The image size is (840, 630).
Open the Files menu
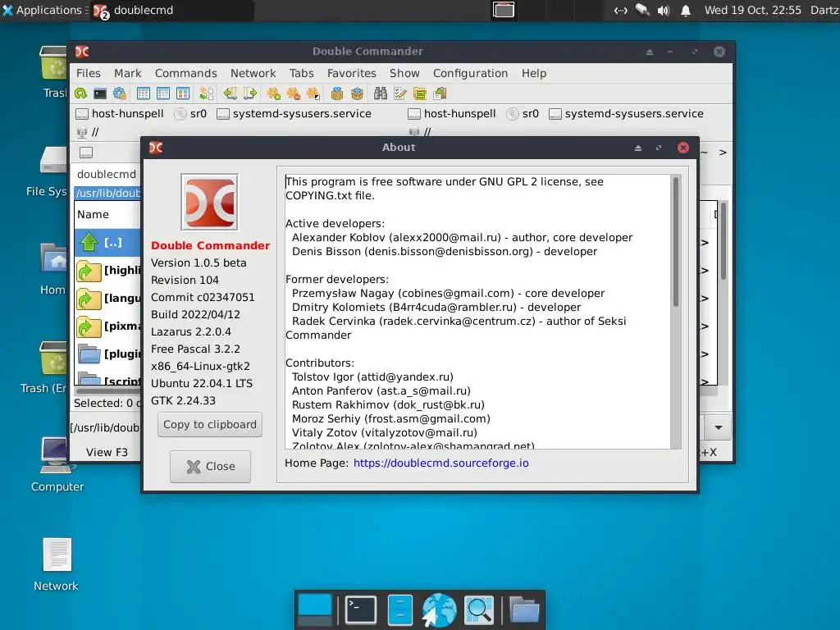(89, 73)
